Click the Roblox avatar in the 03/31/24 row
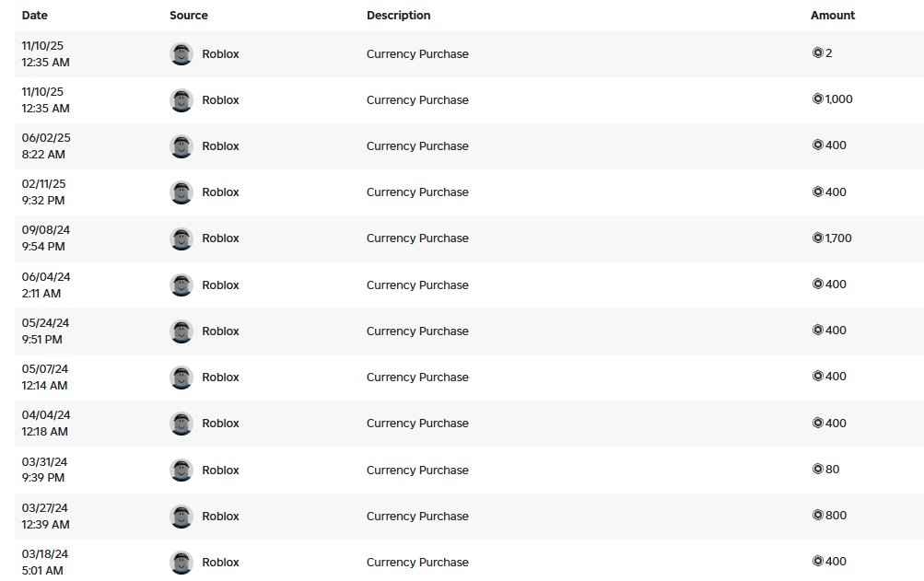The image size is (924, 581). click(x=181, y=470)
